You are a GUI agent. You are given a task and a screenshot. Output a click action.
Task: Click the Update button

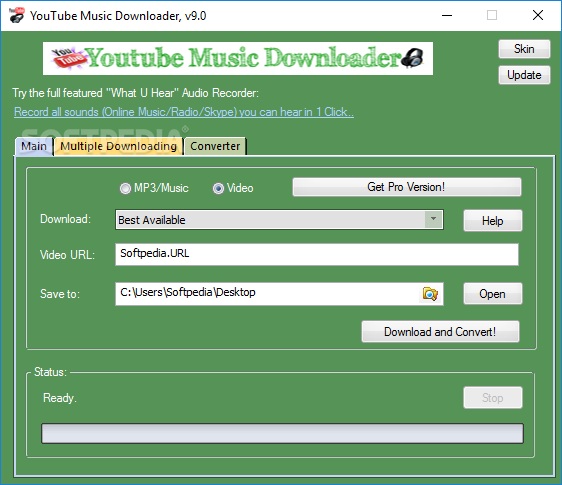tap(524, 75)
